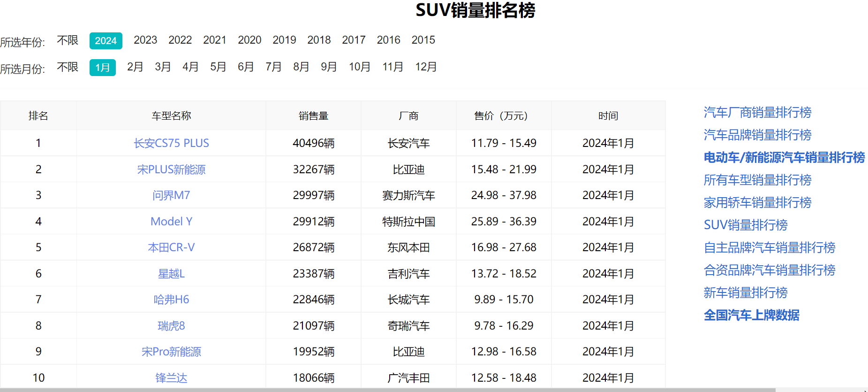Switch month filter to 6月
Viewport: 868px width, 392px height.
[x=246, y=67]
